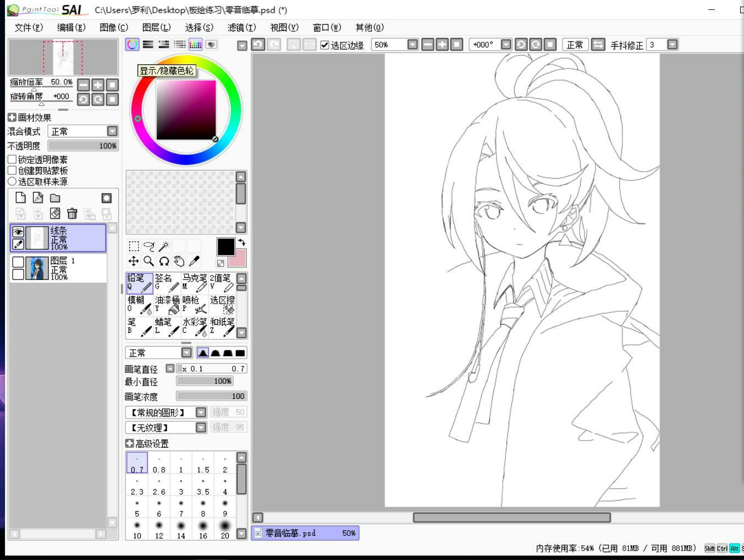Clear the current layer with eraser icon
This screenshot has height=560, width=744.
[55, 213]
